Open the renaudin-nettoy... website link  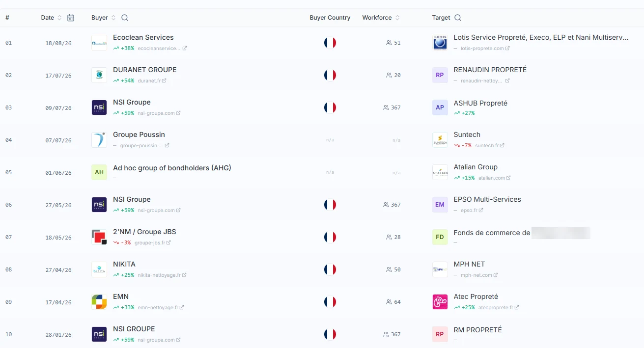click(x=485, y=81)
